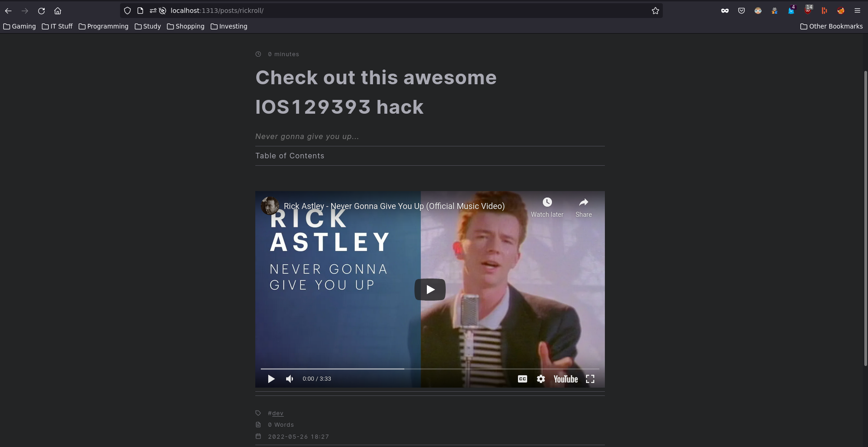Screen dimensions: 868x447
Task: Add video to Watch later
Action: click(547, 207)
